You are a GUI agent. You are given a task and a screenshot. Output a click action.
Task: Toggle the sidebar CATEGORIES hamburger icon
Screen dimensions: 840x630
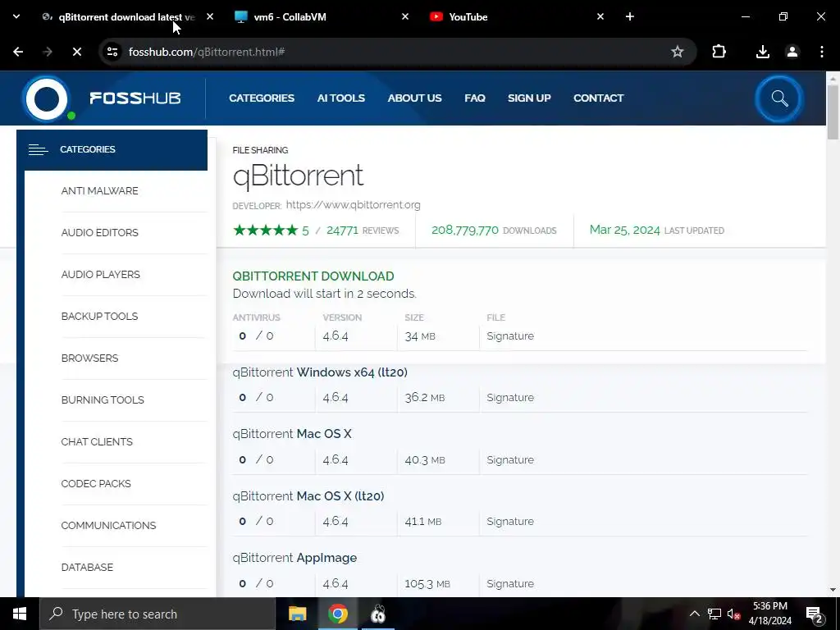38,149
